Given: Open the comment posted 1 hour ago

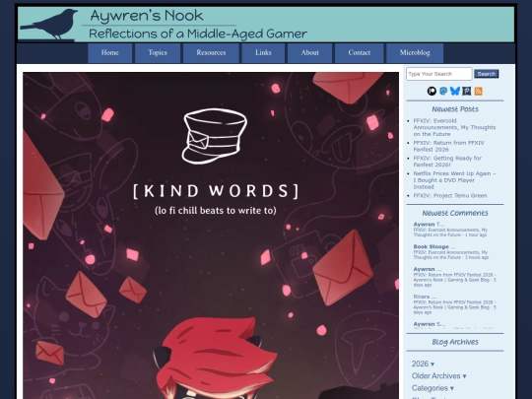Looking at the screenshot, I should (450, 233).
